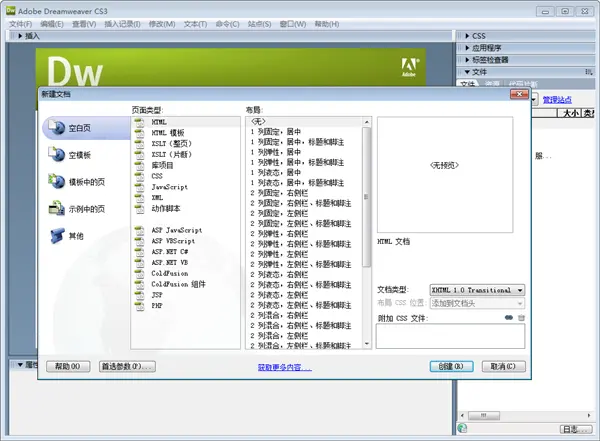Click the 库项目 file icon
Viewport: 600px width, 441px height.
pos(140,165)
